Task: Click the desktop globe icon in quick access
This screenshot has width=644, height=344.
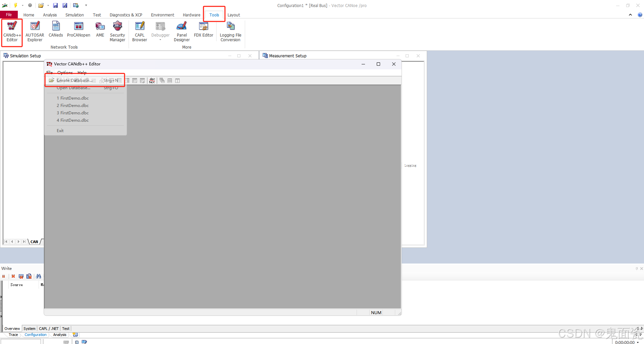Action: pyautogui.click(x=76, y=5)
